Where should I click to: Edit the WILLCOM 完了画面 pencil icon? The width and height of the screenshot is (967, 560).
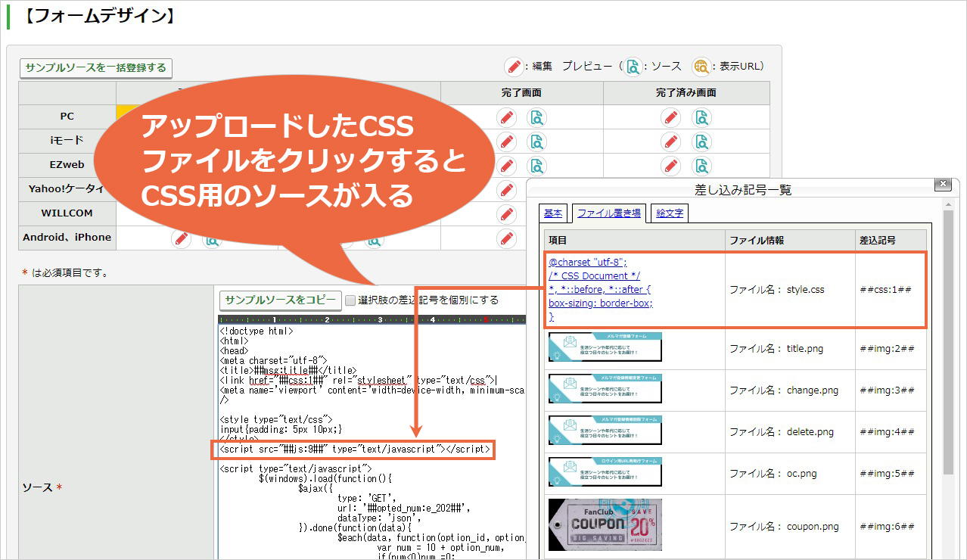pos(507,214)
